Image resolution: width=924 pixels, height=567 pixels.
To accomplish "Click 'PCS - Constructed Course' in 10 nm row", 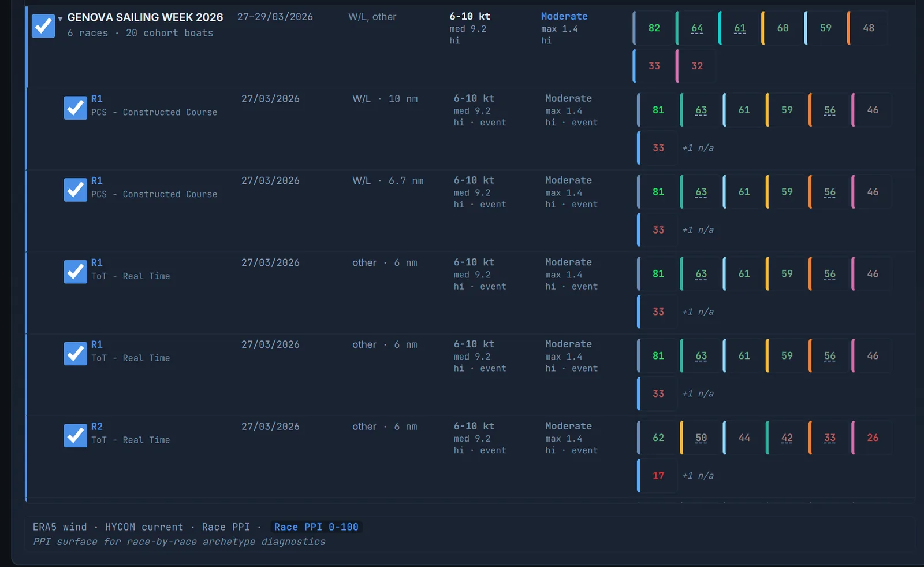I will click(x=154, y=112).
